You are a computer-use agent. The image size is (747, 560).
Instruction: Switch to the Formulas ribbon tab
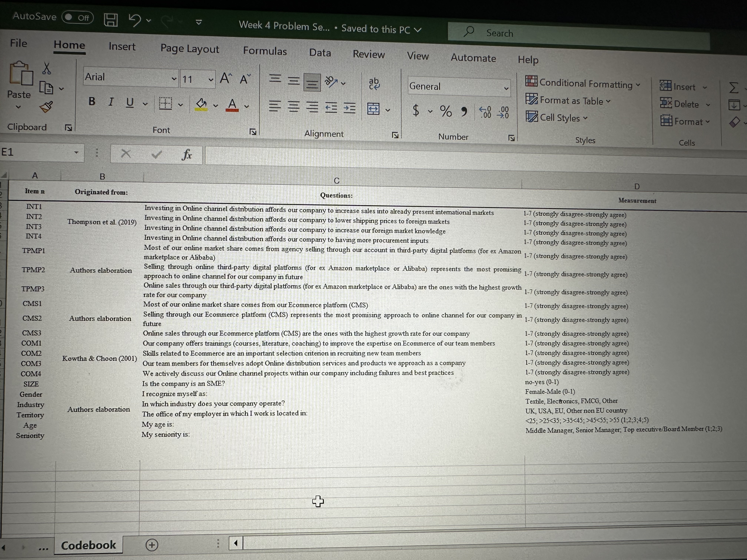coord(265,51)
